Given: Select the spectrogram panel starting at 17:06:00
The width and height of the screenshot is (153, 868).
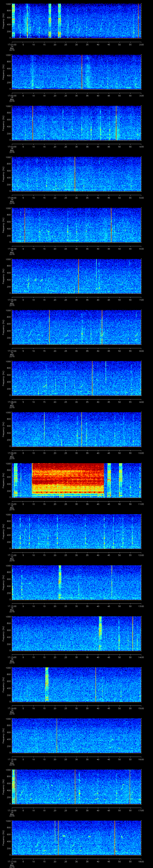Looking at the screenshot, I should coord(76,276).
